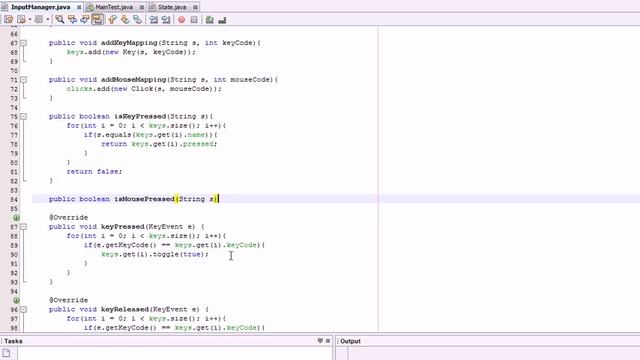Click the Uncomment lines toolbar icon

pos(222,19)
